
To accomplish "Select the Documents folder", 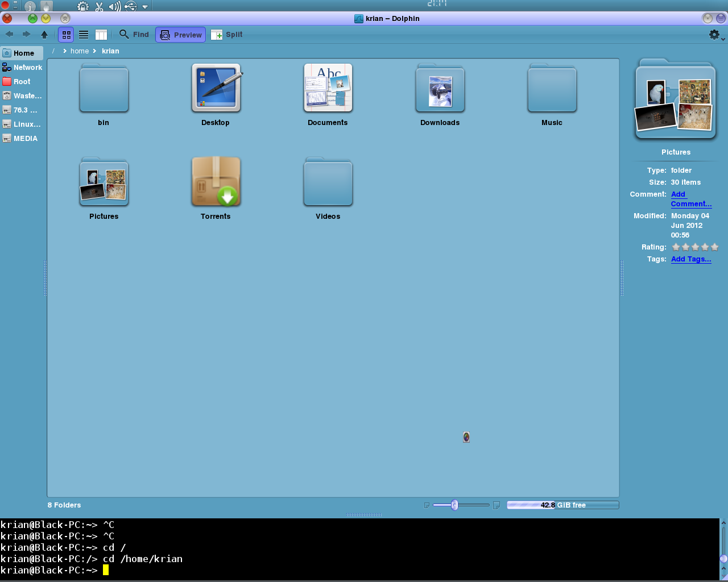I will coord(328,95).
